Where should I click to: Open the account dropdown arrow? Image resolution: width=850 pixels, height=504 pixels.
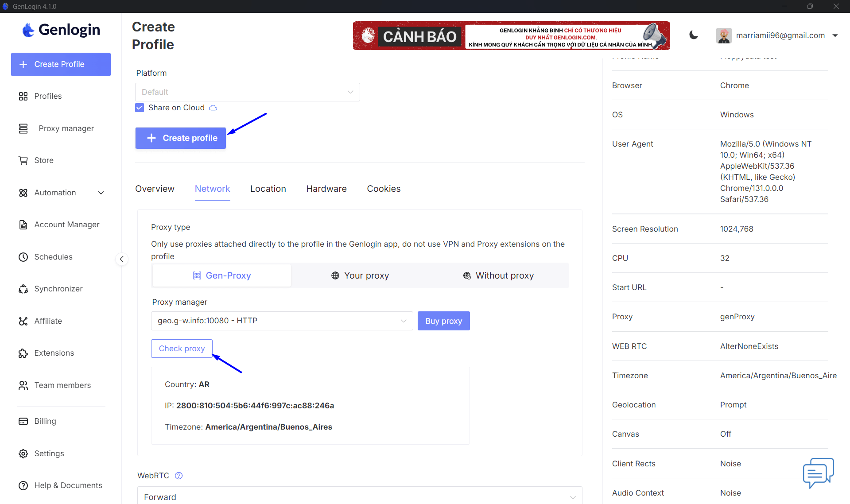[x=835, y=35]
